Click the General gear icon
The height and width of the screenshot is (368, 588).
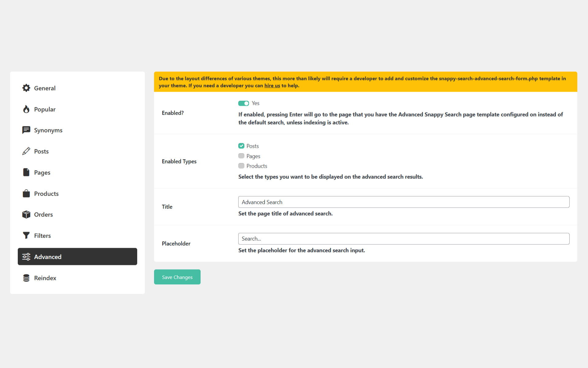pos(26,88)
